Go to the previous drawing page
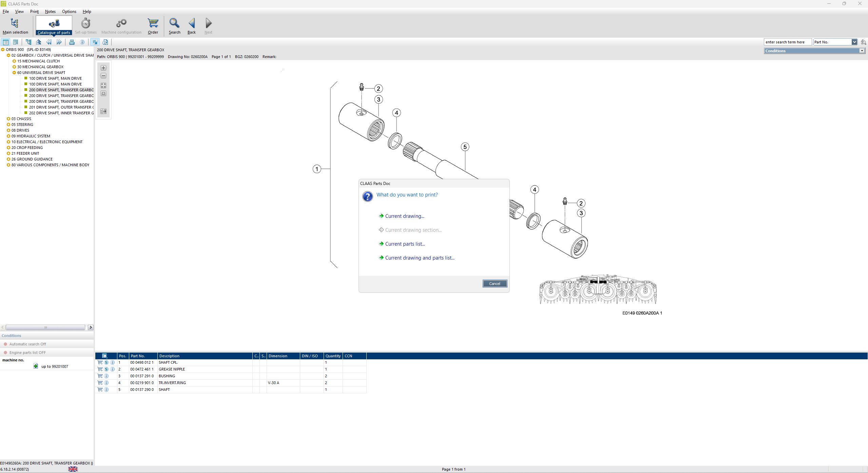The height and width of the screenshot is (473, 868). 49,42
